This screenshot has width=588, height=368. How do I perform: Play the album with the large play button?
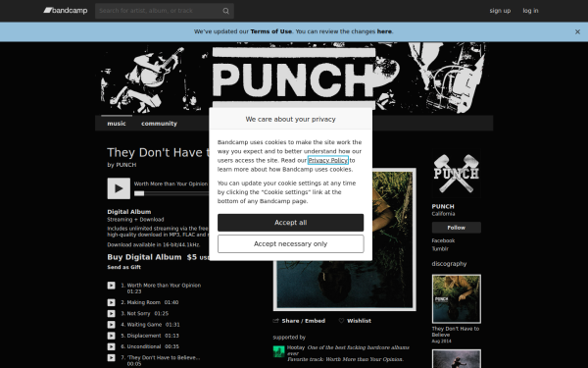119,188
